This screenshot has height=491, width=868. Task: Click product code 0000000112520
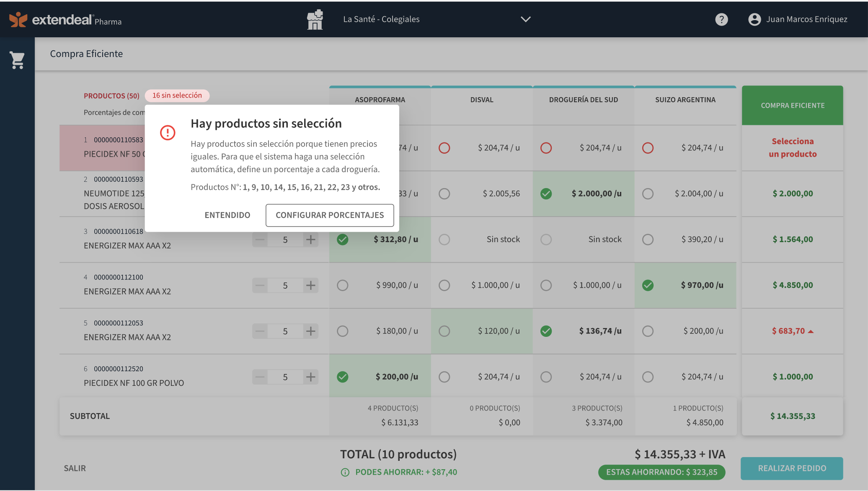point(119,369)
